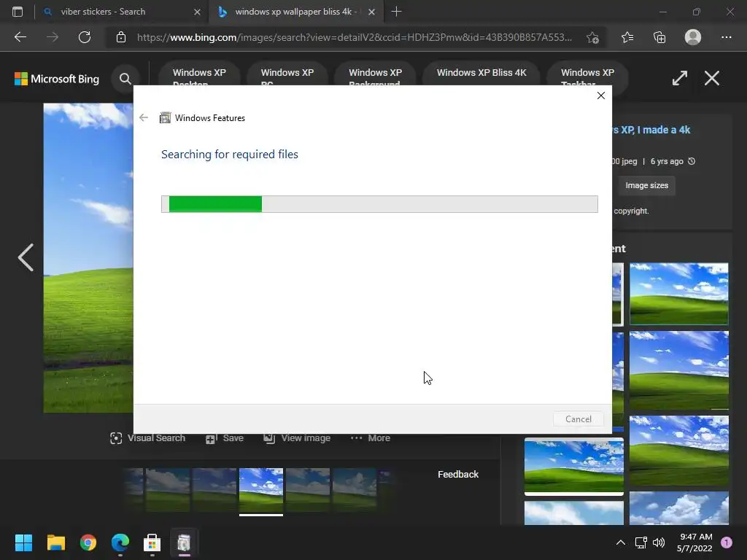
Task: Cancel the Windows Features file search
Action: coord(578,419)
